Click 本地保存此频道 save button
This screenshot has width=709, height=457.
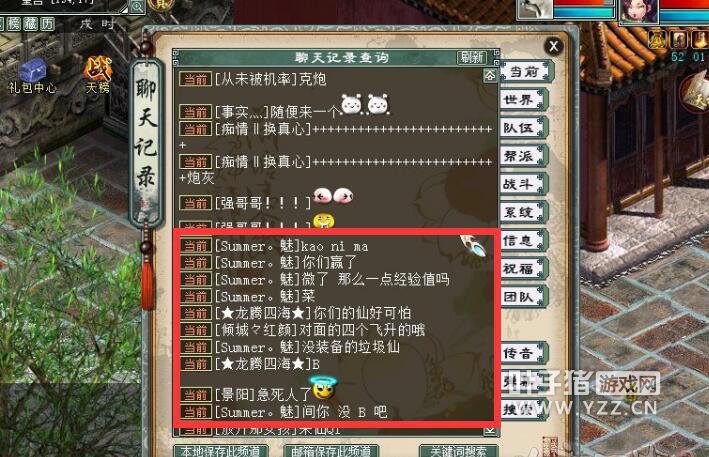tap(221, 451)
